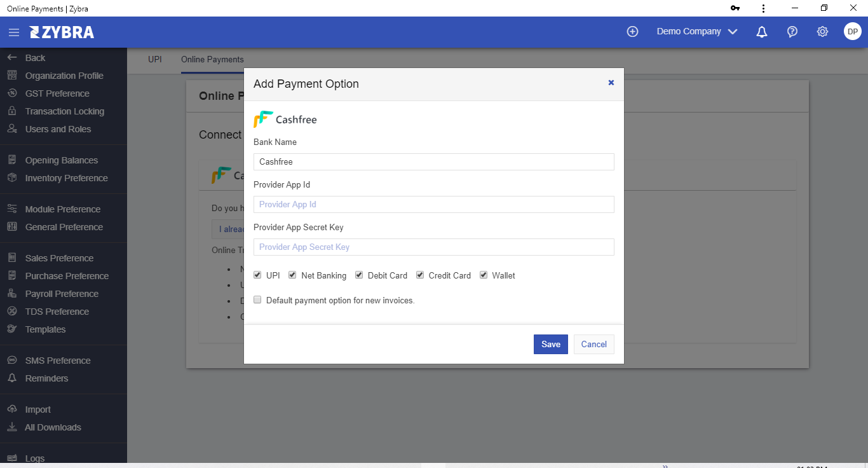Open Organization Profile settings
The image size is (868, 468).
click(64, 75)
